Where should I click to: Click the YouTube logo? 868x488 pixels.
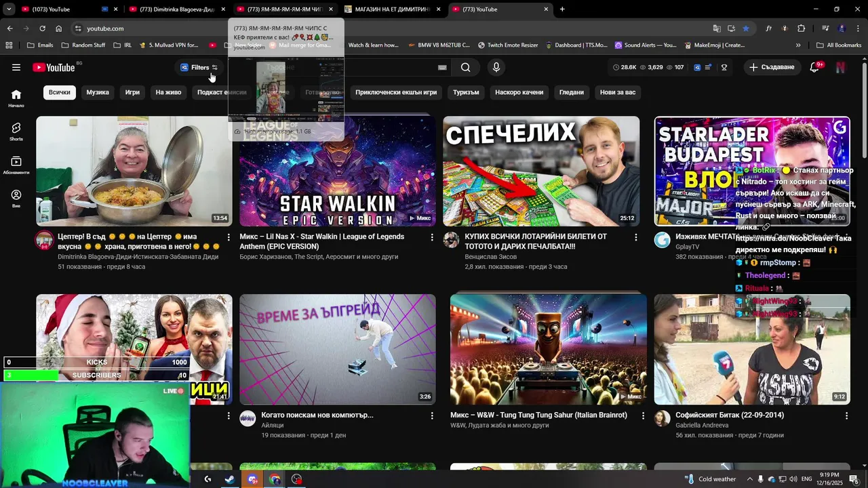(54, 67)
